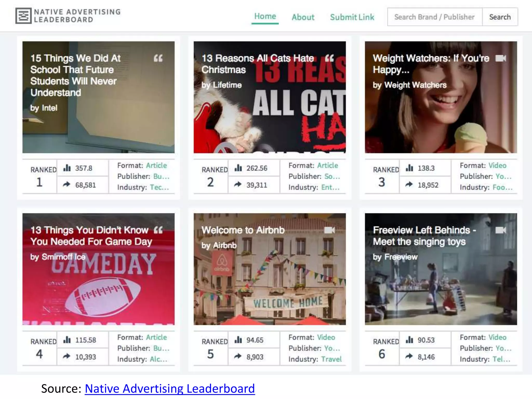
Task: Select the Travel industry link
Action: [x=331, y=359]
